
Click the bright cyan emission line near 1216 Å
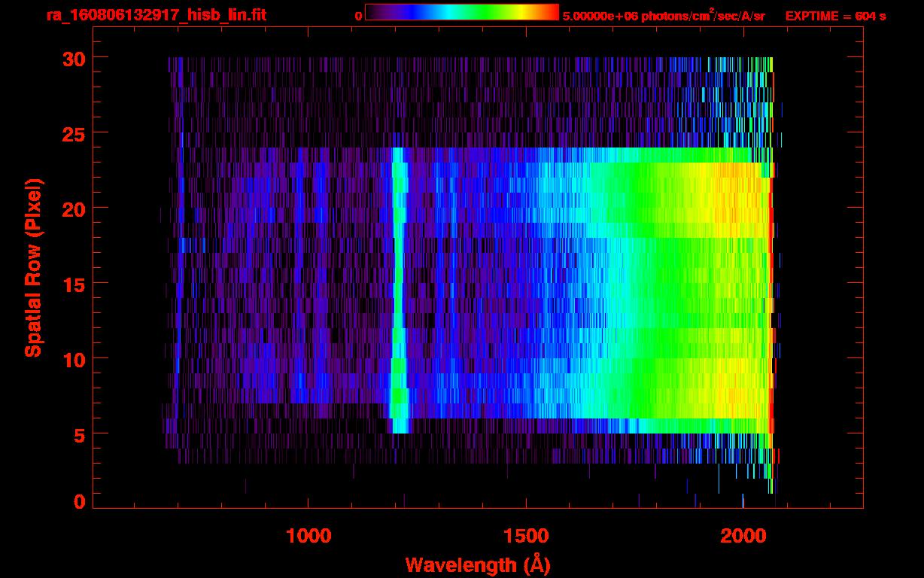(x=399, y=290)
